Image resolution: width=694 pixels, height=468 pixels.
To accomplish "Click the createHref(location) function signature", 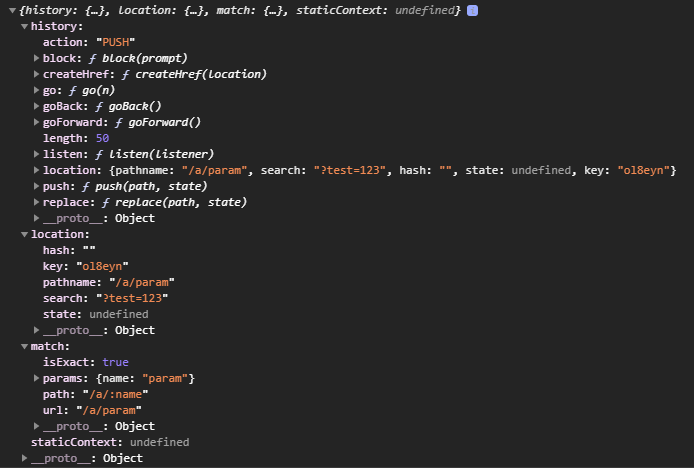I will [x=201, y=74].
